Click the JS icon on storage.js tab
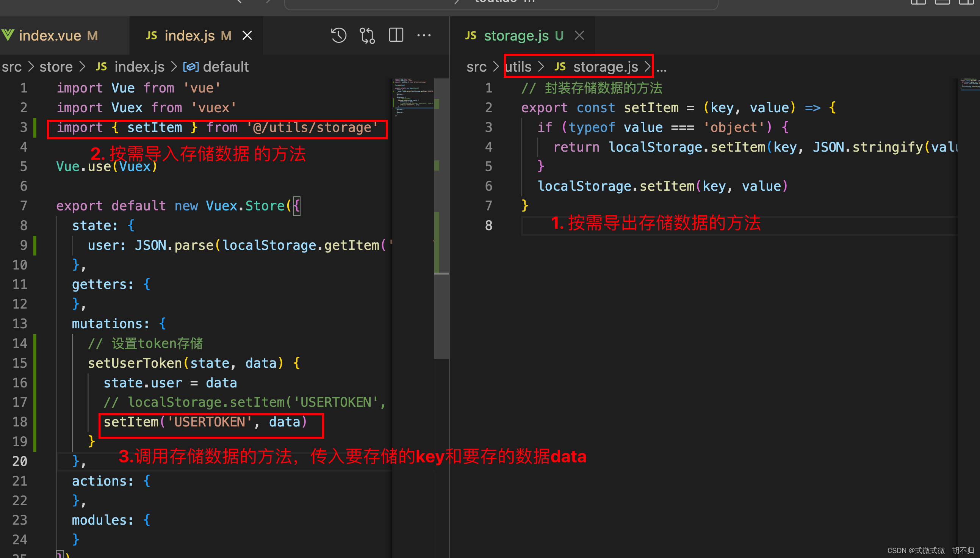This screenshot has width=980, height=558. 470,36
